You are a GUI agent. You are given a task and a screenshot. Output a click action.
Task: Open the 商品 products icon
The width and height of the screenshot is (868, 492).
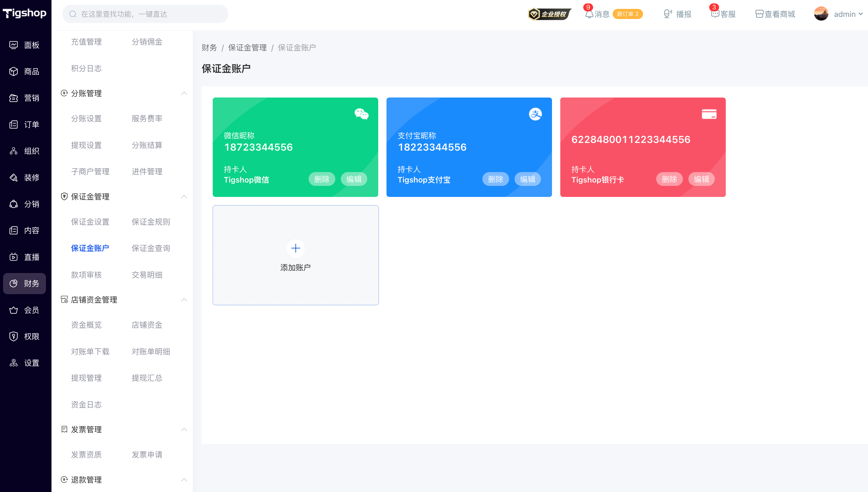tap(13, 71)
